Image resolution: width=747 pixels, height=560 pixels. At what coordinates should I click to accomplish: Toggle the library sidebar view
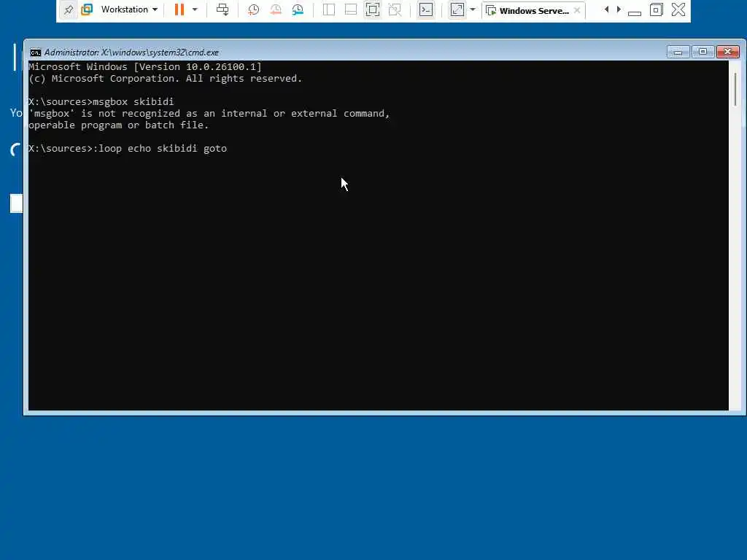coord(329,9)
